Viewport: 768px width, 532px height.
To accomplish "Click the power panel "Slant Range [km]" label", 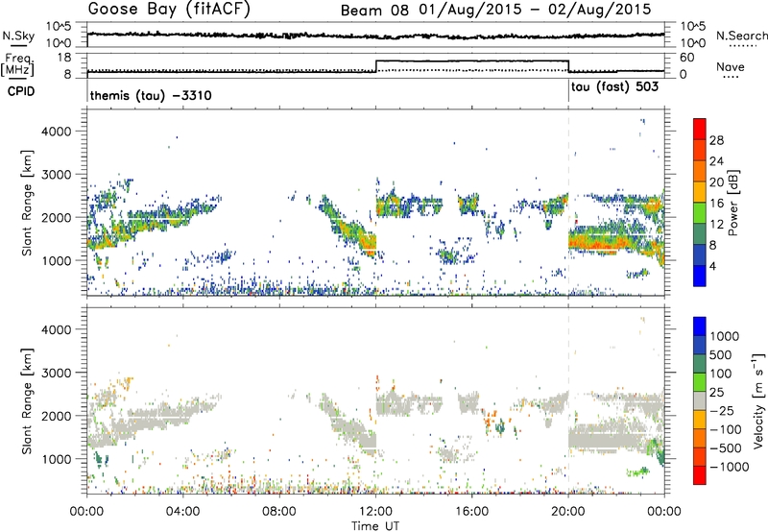I will pyautogui.click(x=27, y=203).
